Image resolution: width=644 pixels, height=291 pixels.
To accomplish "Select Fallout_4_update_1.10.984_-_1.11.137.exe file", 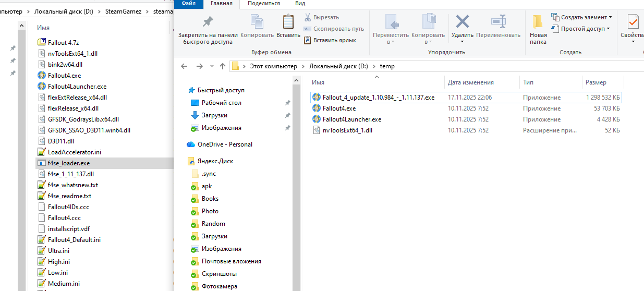I will coord(466,98).
